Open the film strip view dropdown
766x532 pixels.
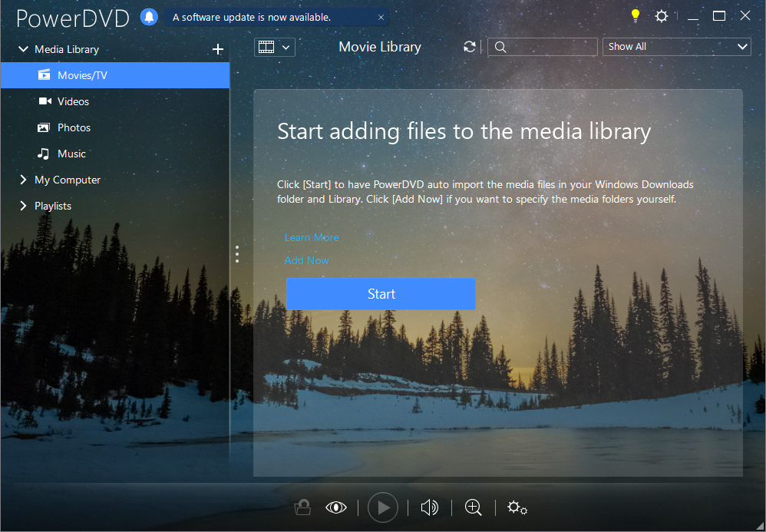coord(274,47)
